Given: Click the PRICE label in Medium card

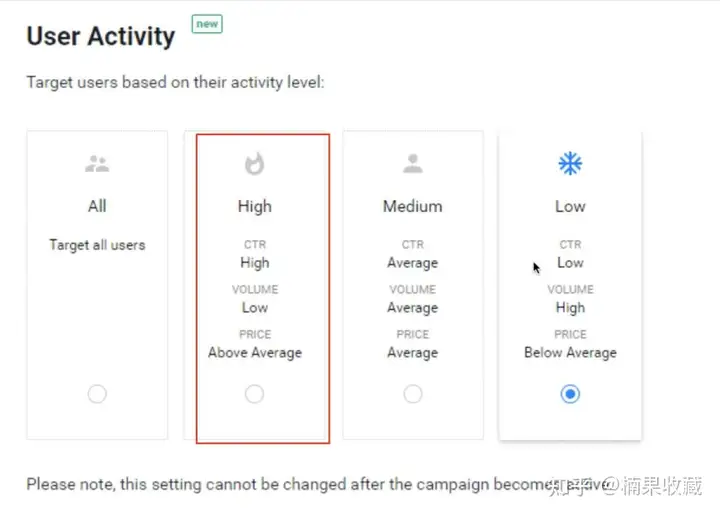Looking at the screenshot, I should (412, 334).
